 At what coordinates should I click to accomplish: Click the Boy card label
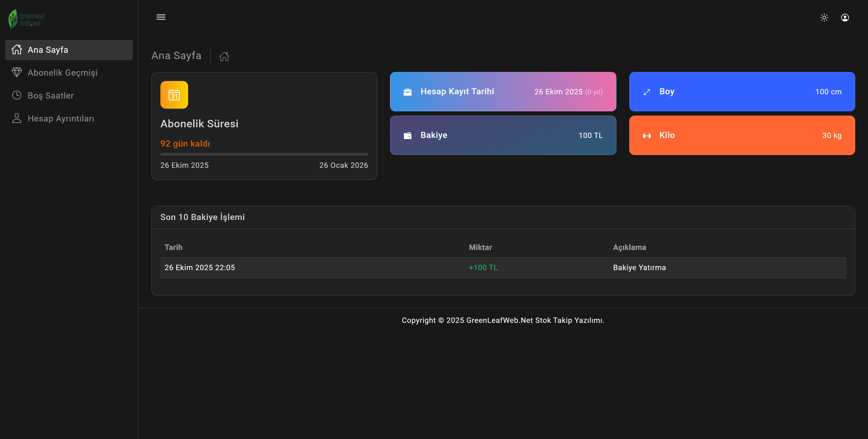pos(667,91)
